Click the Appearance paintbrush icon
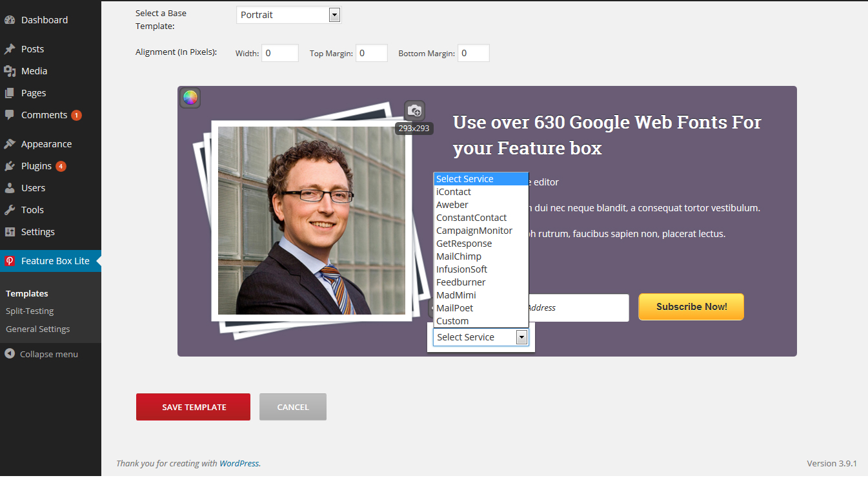The image size is (868, 478). (10, 144)
